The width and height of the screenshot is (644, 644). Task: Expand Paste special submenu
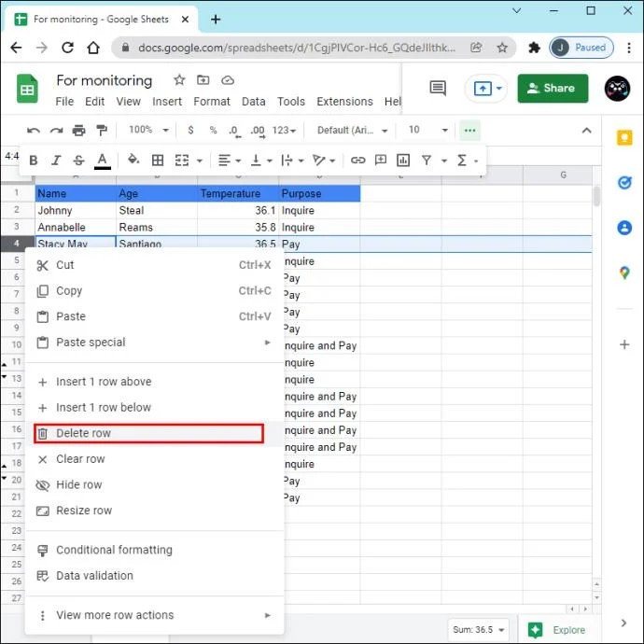pos(155,343)
